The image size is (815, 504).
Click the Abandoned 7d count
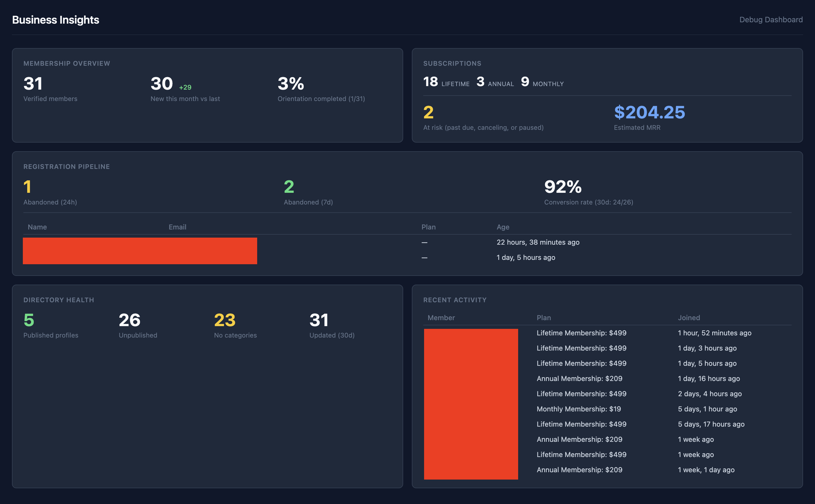288,187
